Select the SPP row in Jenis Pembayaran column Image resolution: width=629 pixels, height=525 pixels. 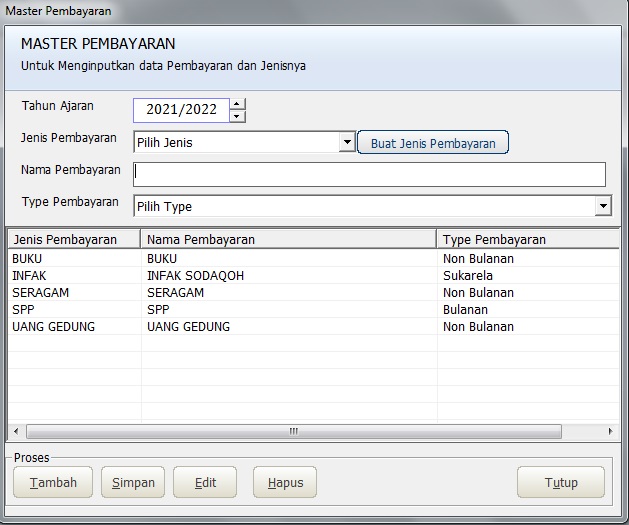tap(23, 310)
